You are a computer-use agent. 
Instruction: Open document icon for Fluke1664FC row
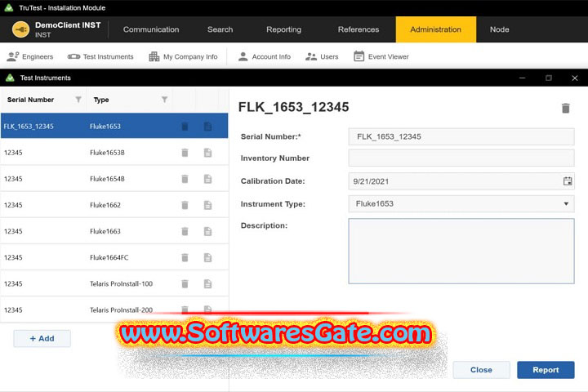coord(207,258)
